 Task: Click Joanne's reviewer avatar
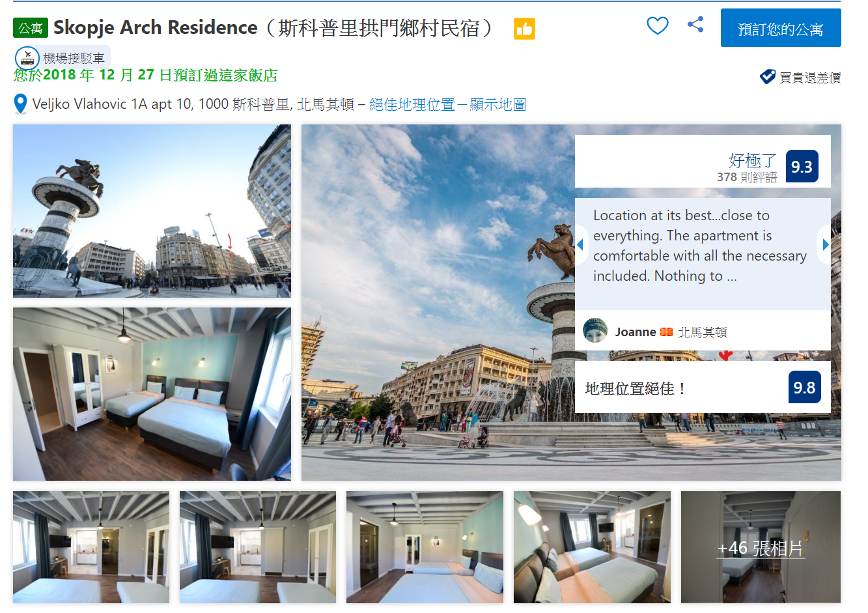[x=595, y=331]
